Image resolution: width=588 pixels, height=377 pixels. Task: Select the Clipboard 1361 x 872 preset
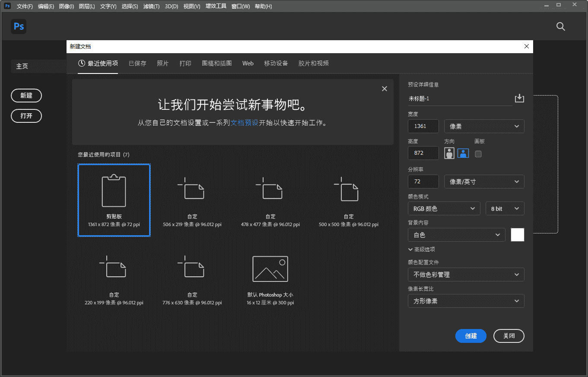(x=114, y=200)
